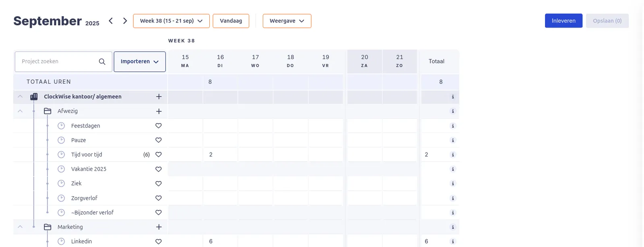The image size is (644, 247).
Task: Show info for Tijd voor tijd row
Action: pyautogui.click(x=453, y=154)
